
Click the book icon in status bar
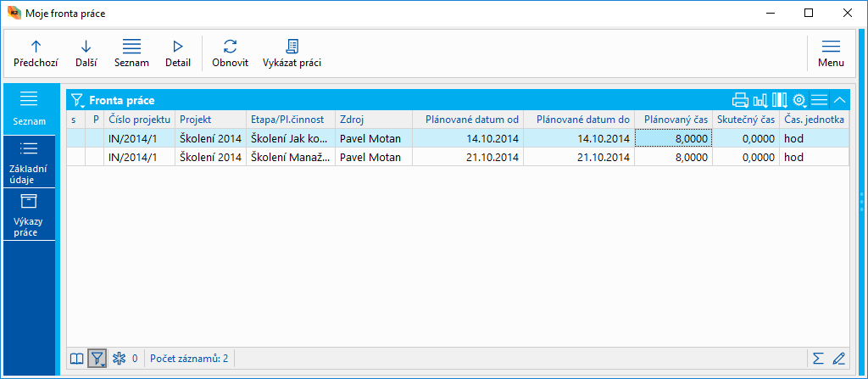[76, 359]
